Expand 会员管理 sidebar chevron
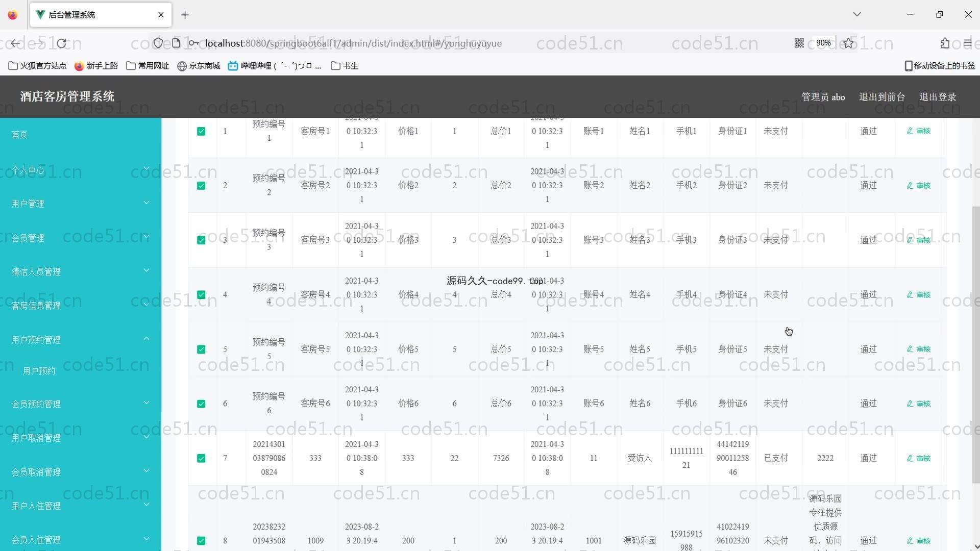The width and height of the screenshot is (980, 551). pyautogui.click(x=146, y=237)
